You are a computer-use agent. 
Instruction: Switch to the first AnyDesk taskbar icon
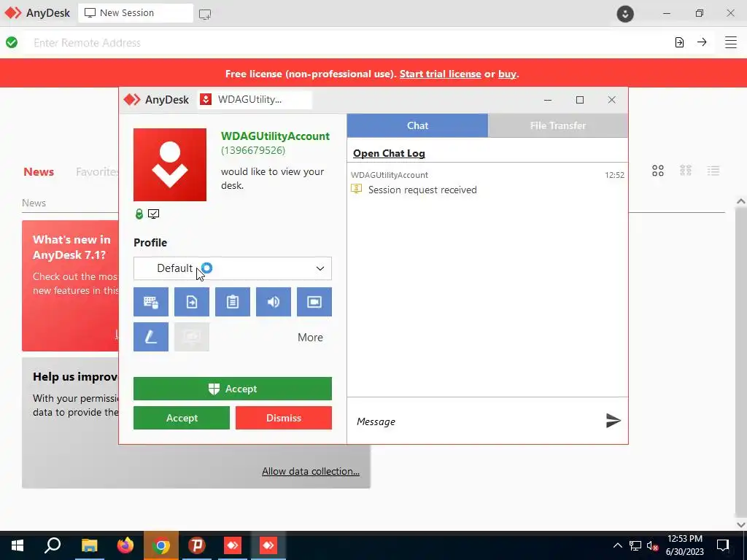(233, 545)
